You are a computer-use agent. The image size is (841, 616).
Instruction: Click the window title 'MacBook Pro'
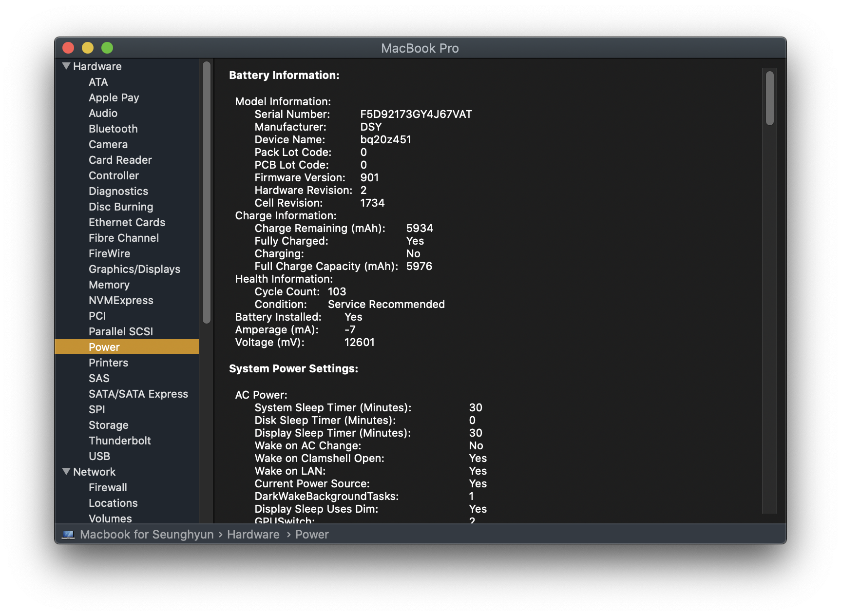(420, 48)
